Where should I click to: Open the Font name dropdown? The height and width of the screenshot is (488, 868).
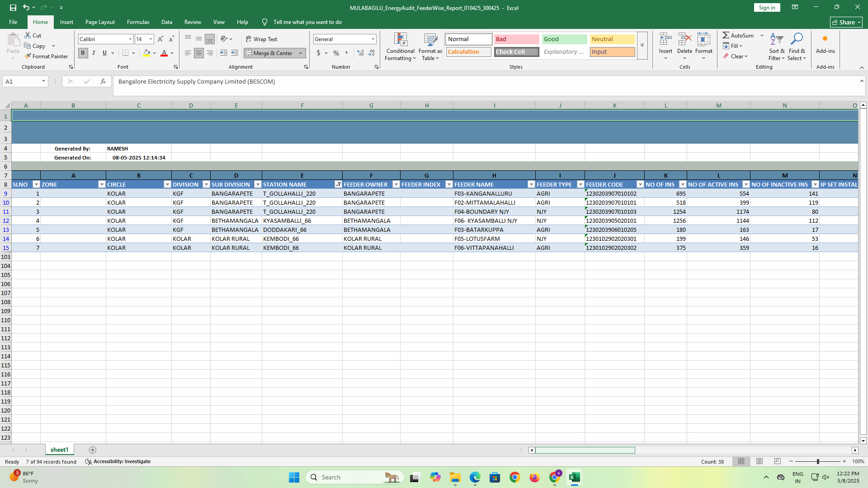point(130,39)
